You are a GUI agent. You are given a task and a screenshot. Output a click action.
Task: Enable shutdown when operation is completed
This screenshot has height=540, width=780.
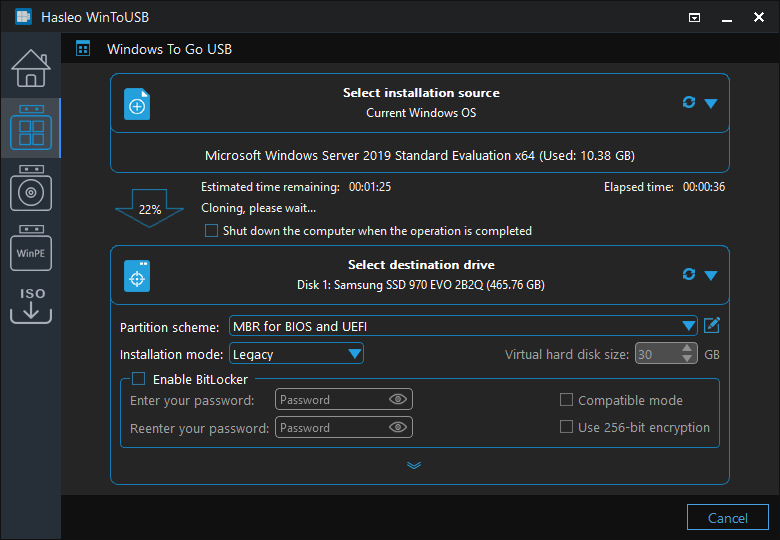211,231
